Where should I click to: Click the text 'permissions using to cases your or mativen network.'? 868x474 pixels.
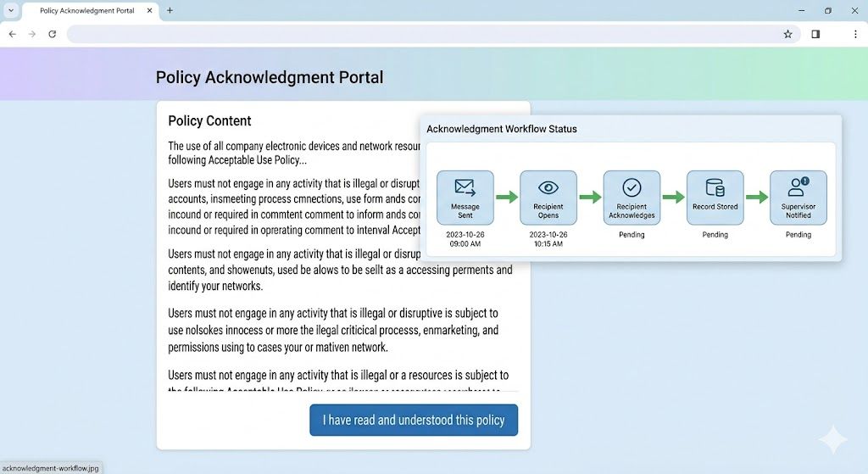click(x=278, y=348)
